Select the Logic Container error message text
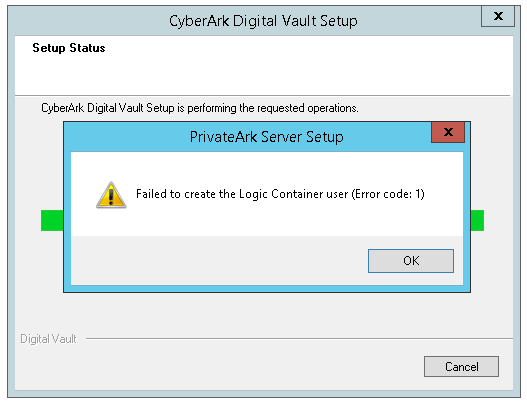The width and height of the screenshot is (527, 406). (x=280, y=194)
